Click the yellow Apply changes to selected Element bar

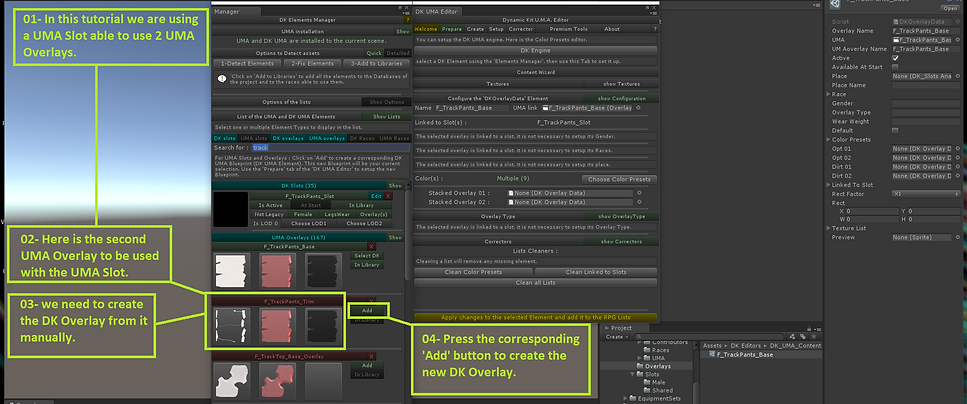pyautogui.click(x=535, y=317)
